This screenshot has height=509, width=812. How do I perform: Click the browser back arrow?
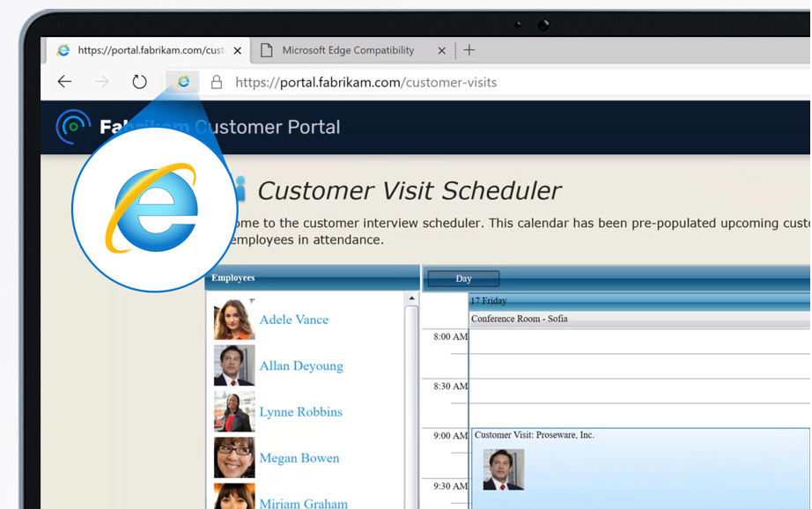point(65,81)
